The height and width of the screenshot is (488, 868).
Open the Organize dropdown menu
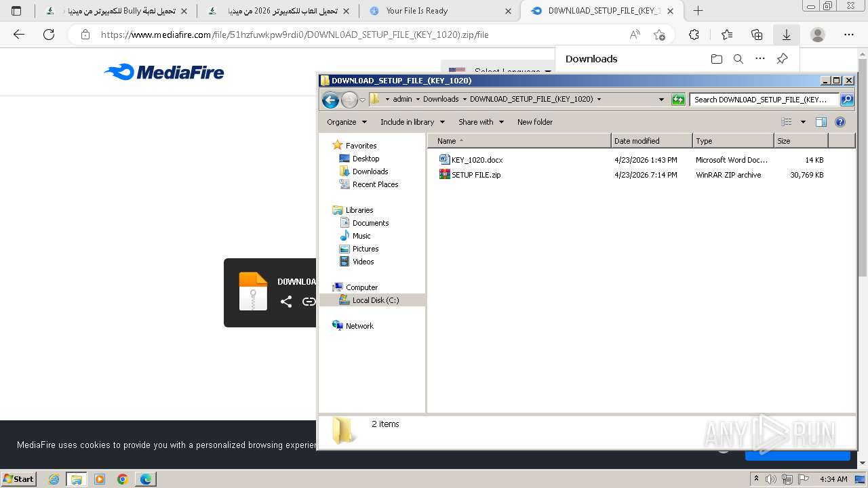(x=347, y=122)
